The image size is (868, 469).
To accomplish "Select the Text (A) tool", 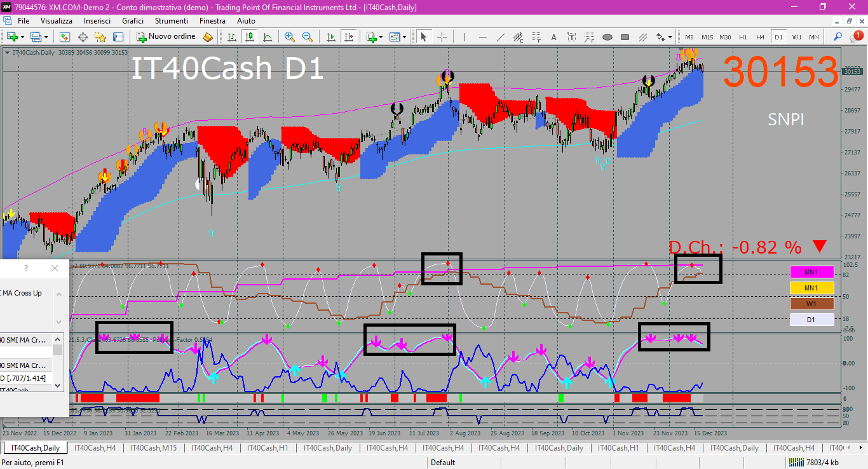I will [x=554, y=37].
